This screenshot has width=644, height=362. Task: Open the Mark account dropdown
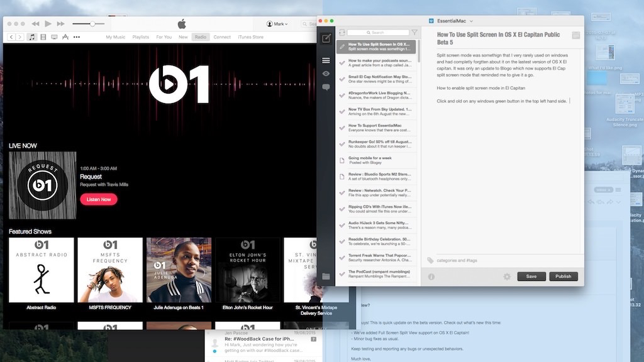277,24
